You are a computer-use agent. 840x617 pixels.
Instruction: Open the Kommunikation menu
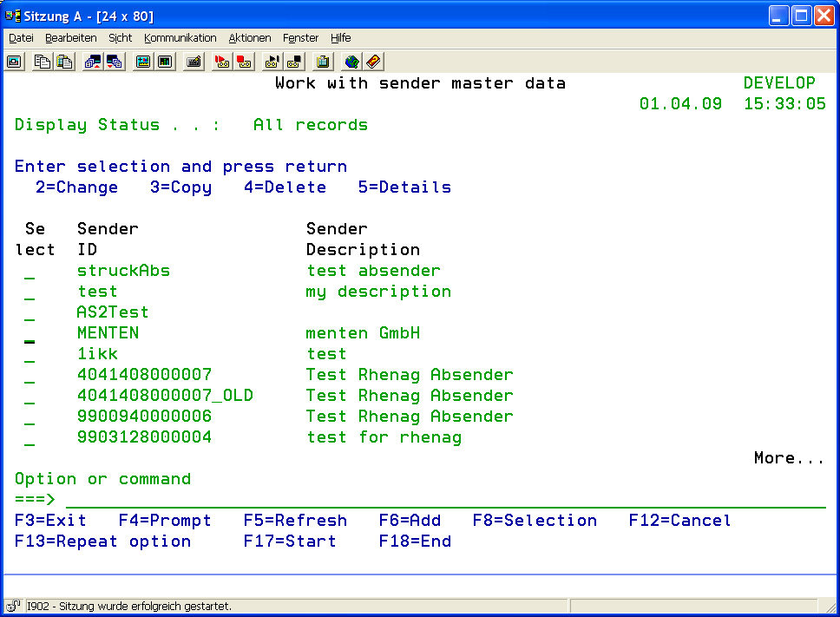click(x=180, y=38)
